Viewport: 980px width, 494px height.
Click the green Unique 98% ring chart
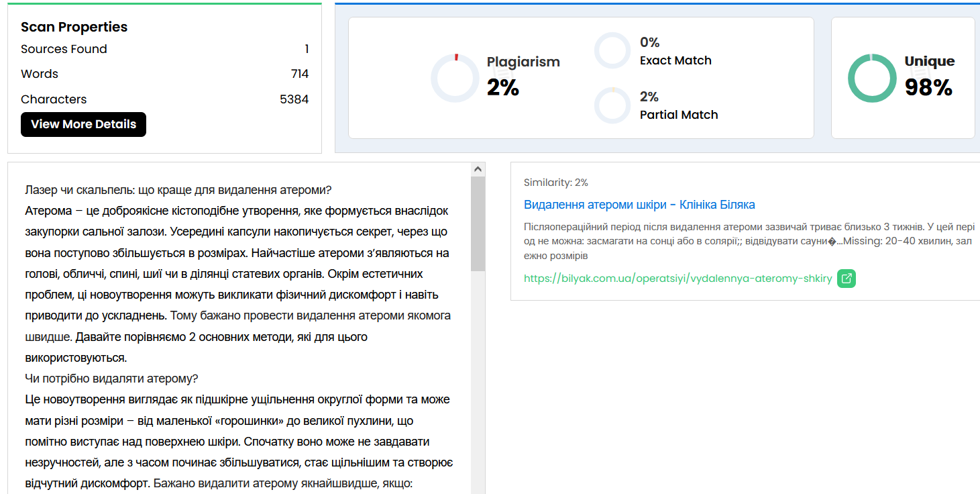(872, 78)
